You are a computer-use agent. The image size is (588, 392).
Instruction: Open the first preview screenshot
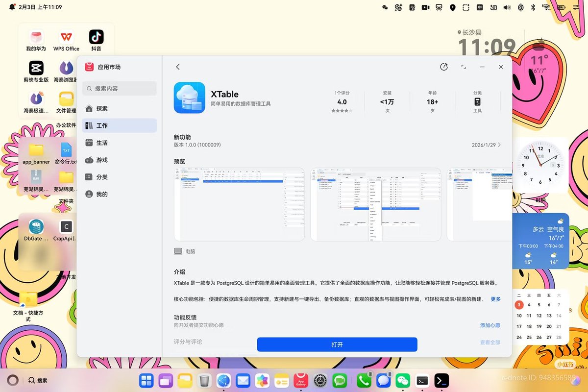(239, 204)
